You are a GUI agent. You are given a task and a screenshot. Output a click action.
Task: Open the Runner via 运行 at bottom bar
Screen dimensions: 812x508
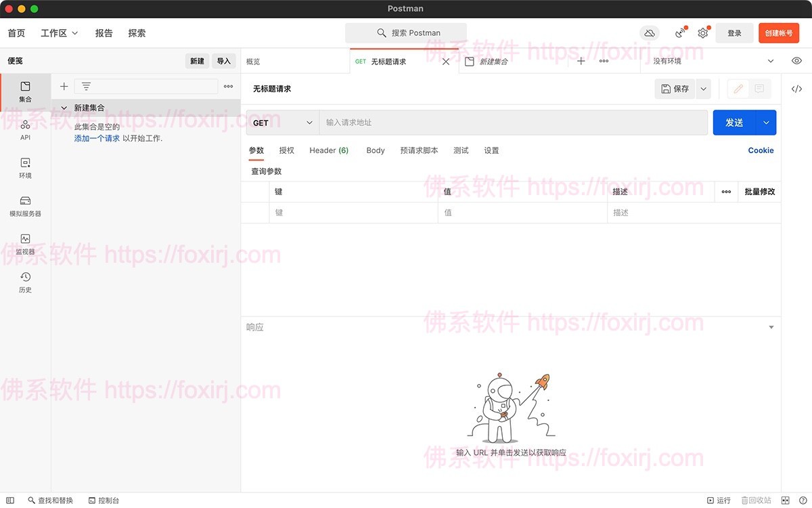pos(719,501)
